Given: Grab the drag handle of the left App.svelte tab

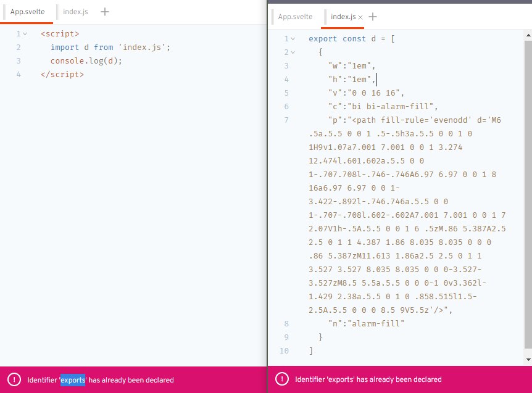Looking at the screenshot, I should click(x=5, y=12).
